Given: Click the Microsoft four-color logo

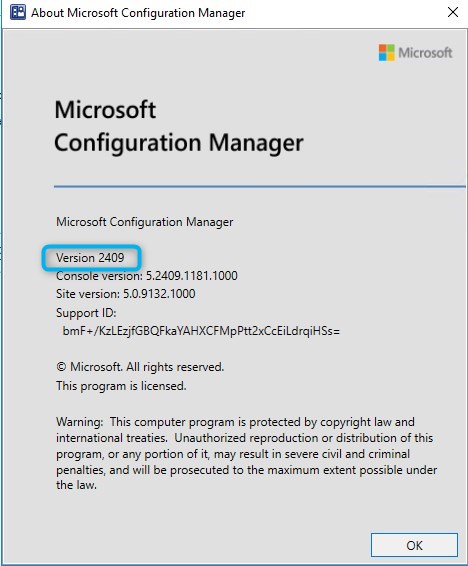Looking at the screenshot, I should [x=386, y=53].
